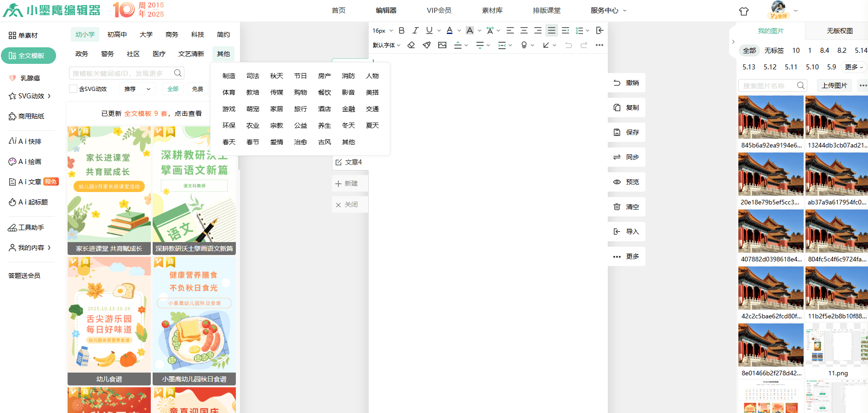
Task: Insert image using toolbar picture icon
Action: (x=442, y=45)
